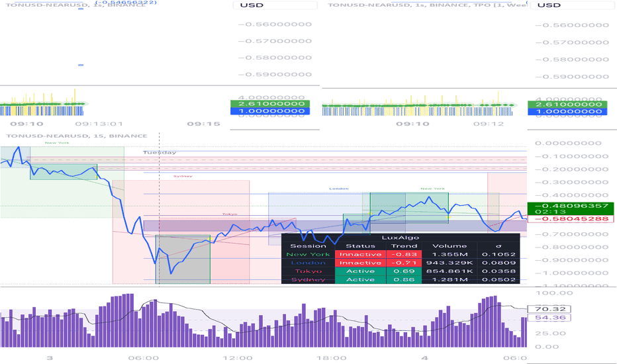Click the 09:15 time label on top-left chart
Viewport: 617px width, 364px height.
pos(203,124)
